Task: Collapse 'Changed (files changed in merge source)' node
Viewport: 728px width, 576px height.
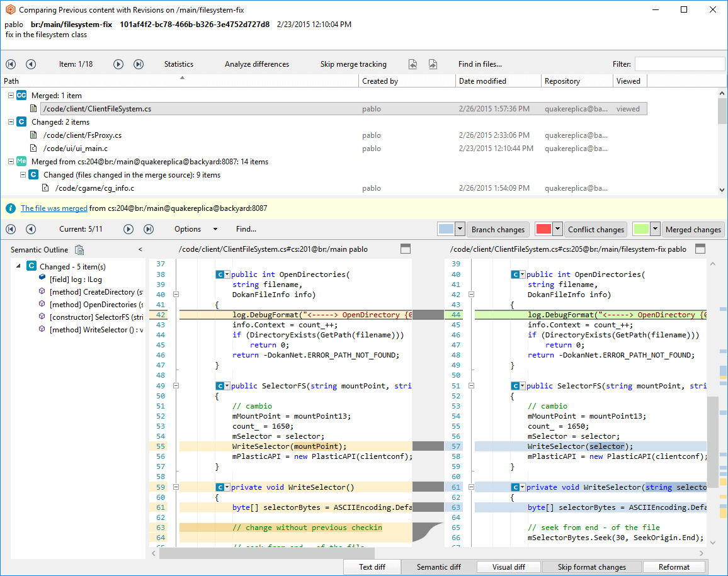Action: click(23, 174)
